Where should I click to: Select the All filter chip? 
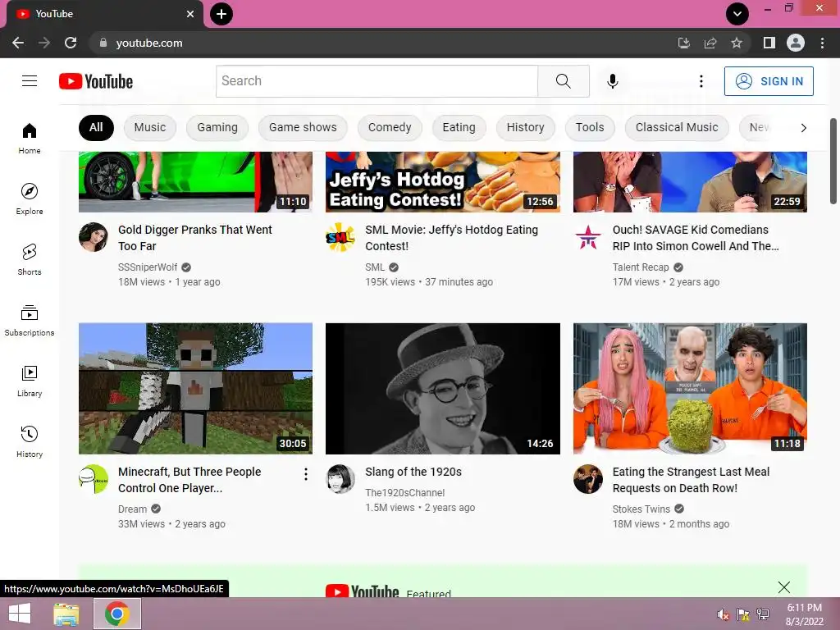(96, 127)
